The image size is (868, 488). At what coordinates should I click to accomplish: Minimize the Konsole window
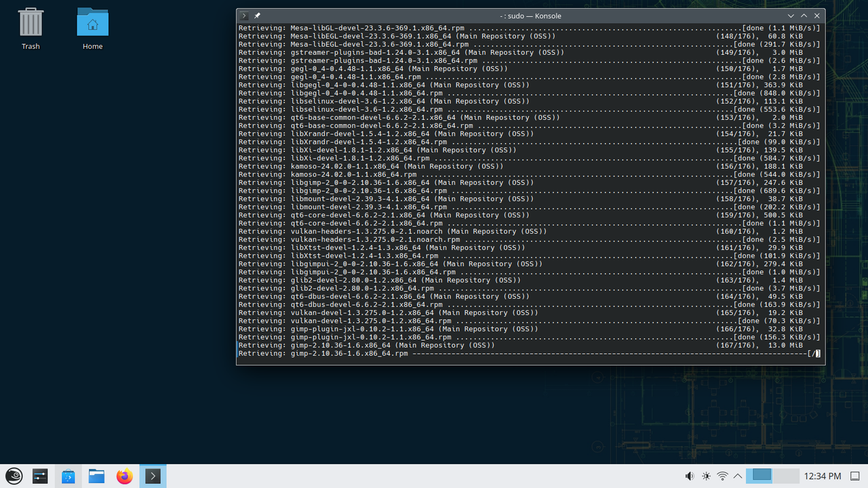tap(791, 16)
